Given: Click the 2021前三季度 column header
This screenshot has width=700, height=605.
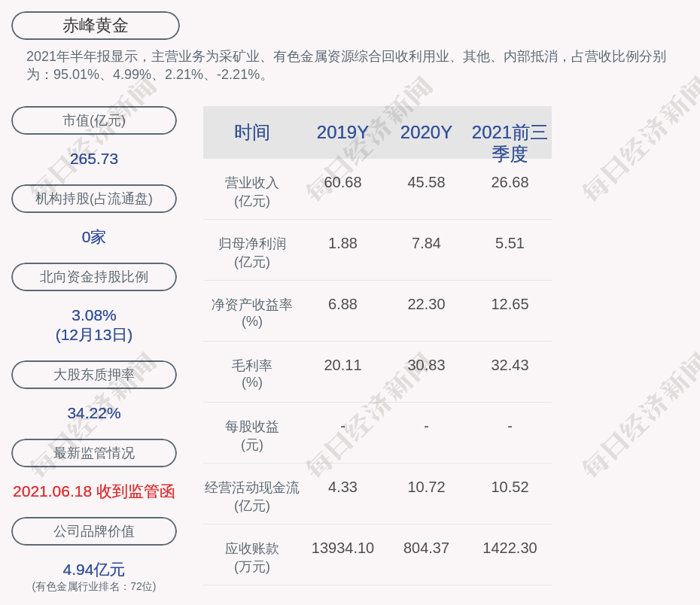Looking at the screenshot, I should [x=510, y=142].
